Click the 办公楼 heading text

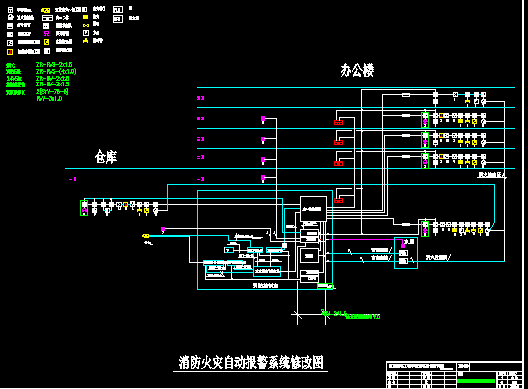pyautogui.click(x=357, y=70)
